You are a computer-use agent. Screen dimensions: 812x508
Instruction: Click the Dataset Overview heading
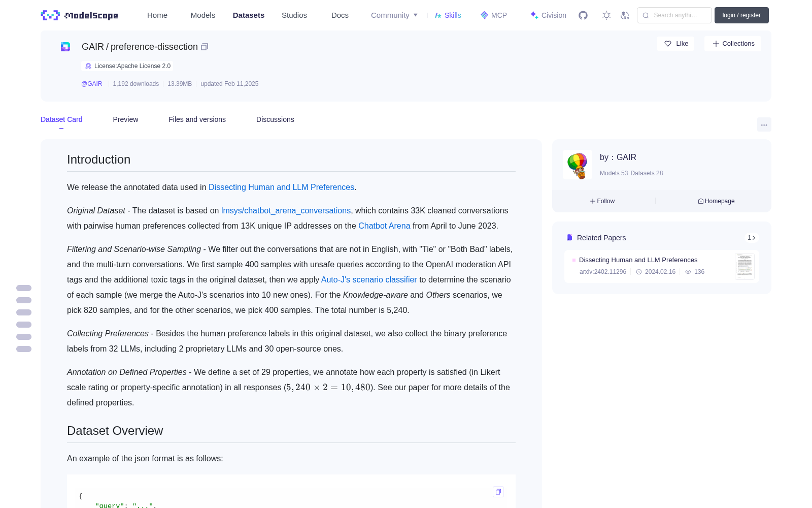point(115,431)
